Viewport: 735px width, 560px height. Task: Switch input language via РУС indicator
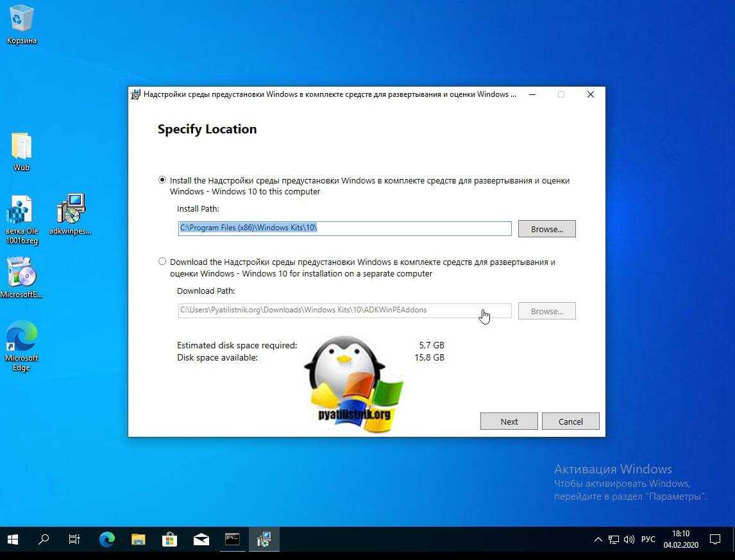click(648, 539)
